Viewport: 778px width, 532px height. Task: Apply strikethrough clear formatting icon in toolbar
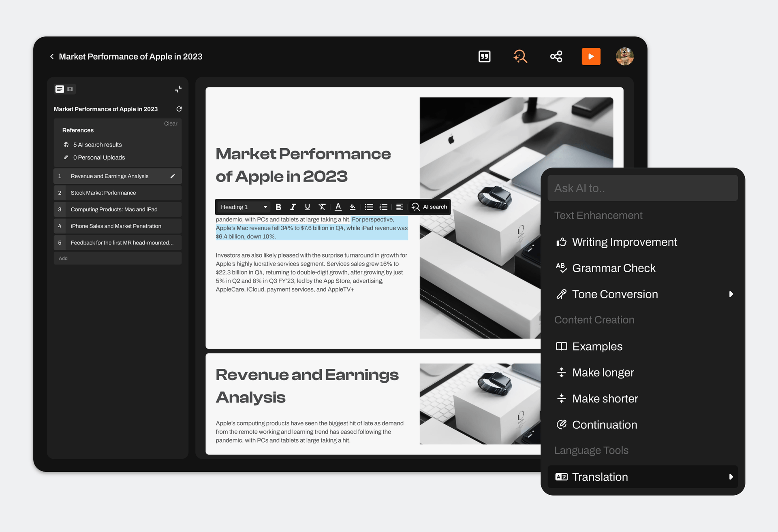[322, 207]
